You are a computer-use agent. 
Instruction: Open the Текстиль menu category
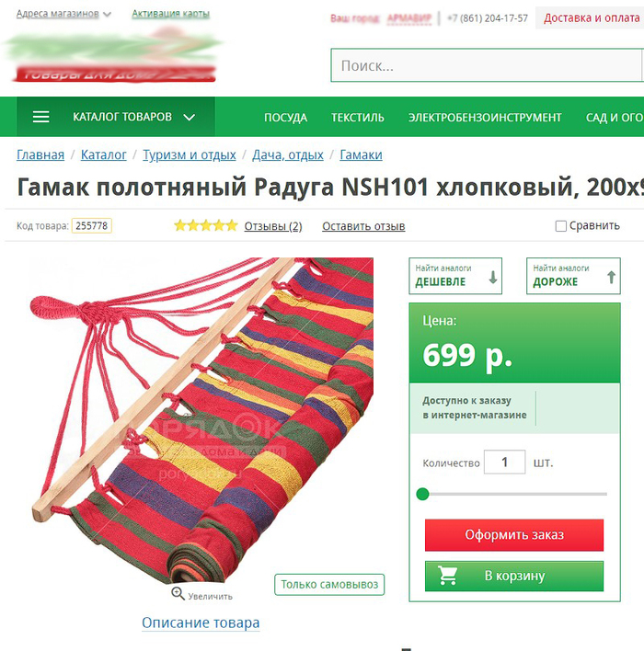(357, 118)
